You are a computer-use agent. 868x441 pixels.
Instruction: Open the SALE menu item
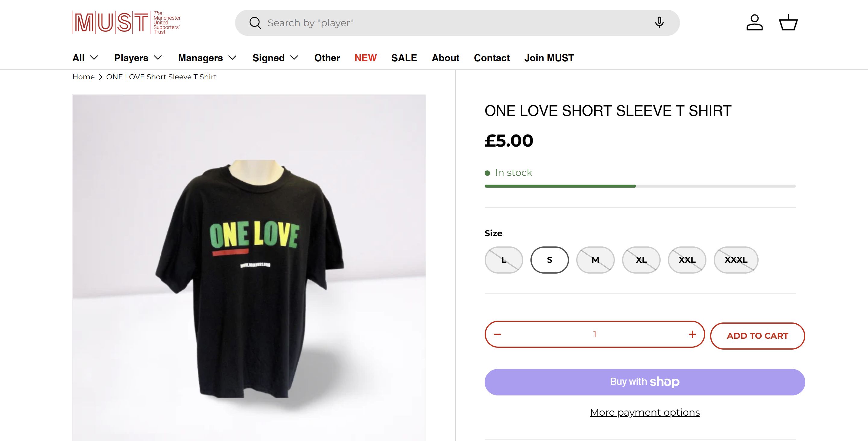[x=404, y=58]
